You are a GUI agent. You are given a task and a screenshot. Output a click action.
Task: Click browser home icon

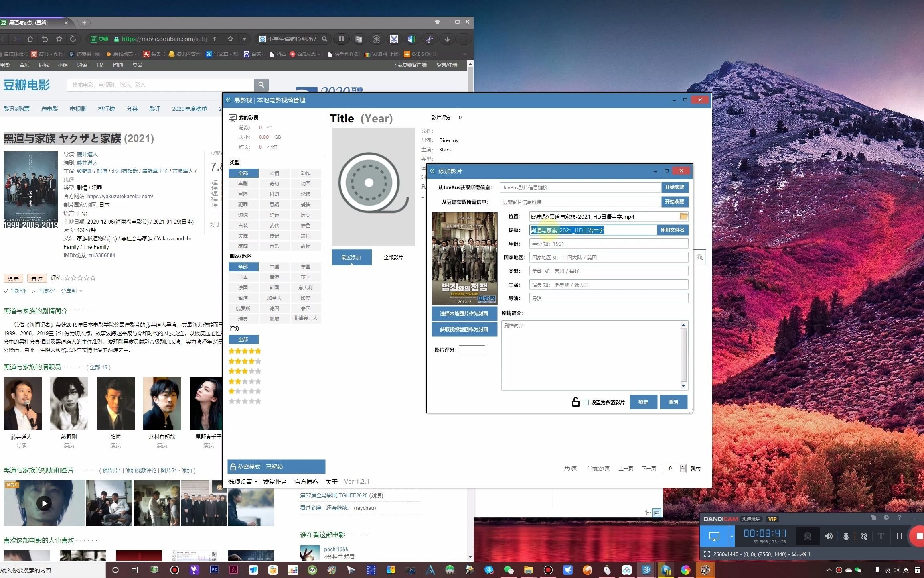click(30, 39)
